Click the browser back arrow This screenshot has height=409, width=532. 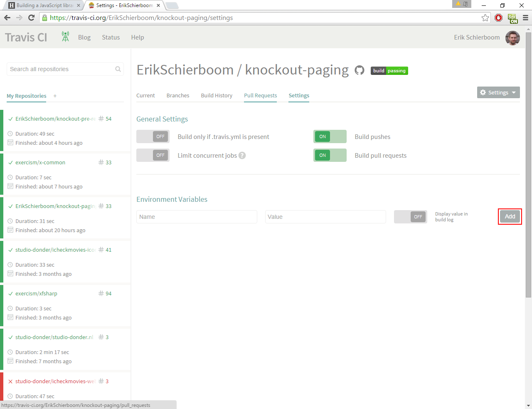(x=7, y=17)
